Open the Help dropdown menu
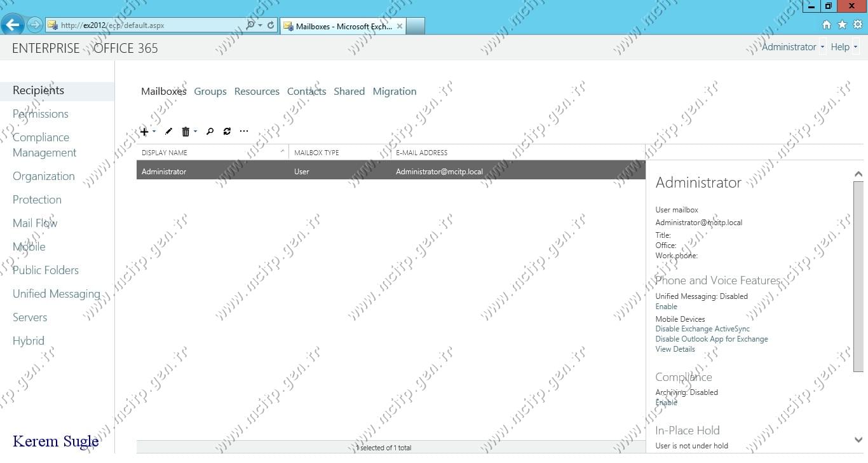 (844, 47)
